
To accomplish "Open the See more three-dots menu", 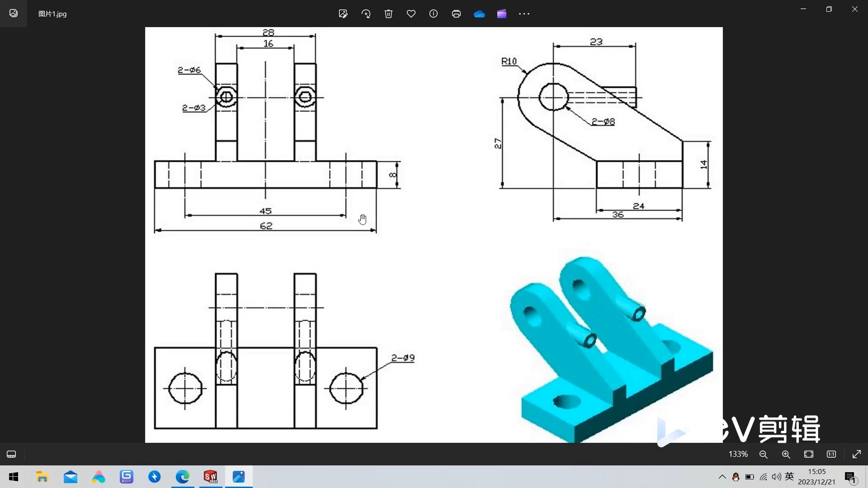I will pos(524,14).
